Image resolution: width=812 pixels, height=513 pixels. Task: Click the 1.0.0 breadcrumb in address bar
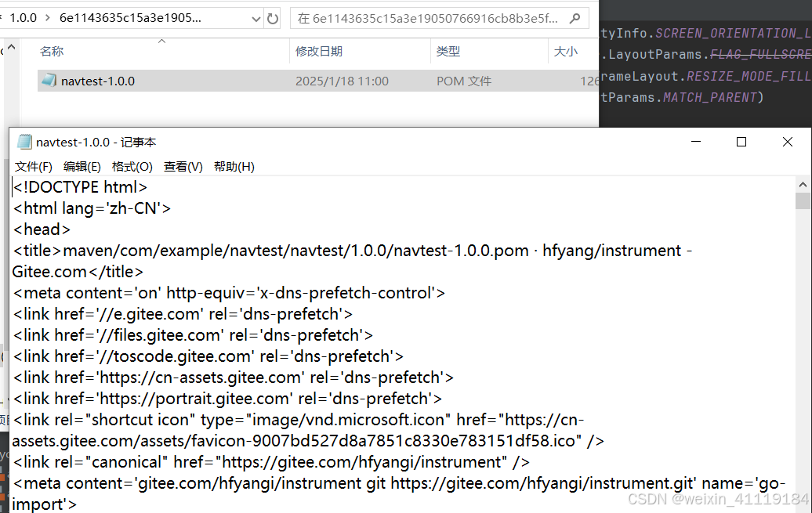pyautogui.click(x=24, y=18)
